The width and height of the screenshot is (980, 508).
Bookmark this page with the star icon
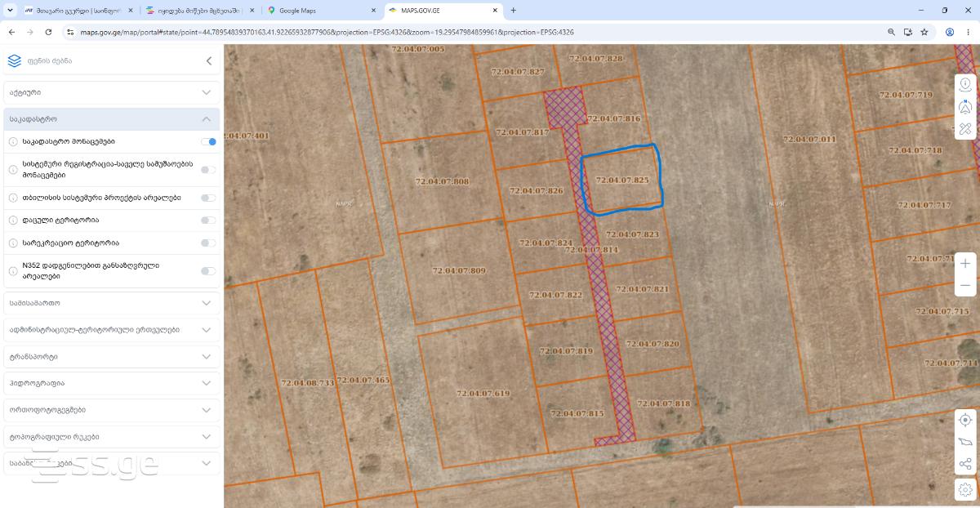pos(924,32)
